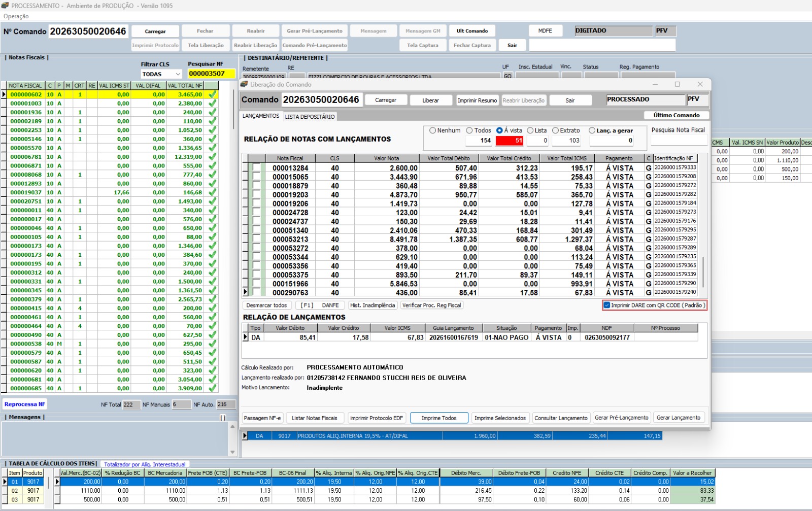Expand Mensagens panel using bracket icon
The width and height of the screenshot is (812, 511).
pos(223,418)
